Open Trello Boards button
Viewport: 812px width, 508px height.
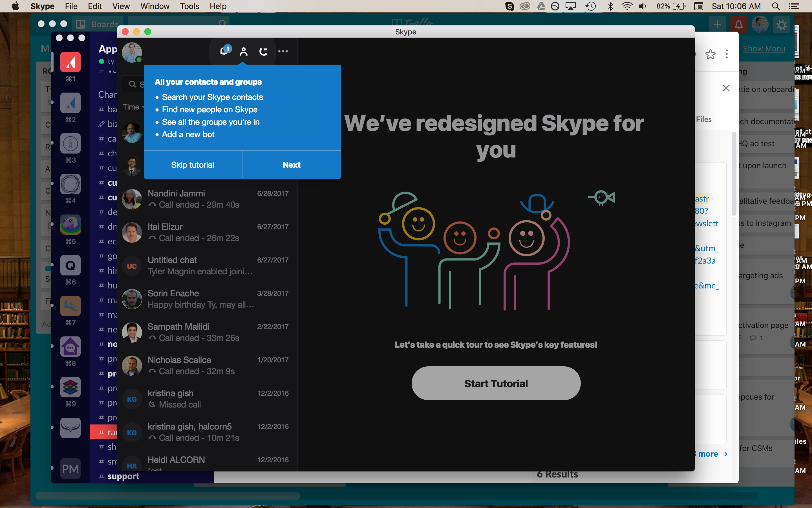click(98, 24)
